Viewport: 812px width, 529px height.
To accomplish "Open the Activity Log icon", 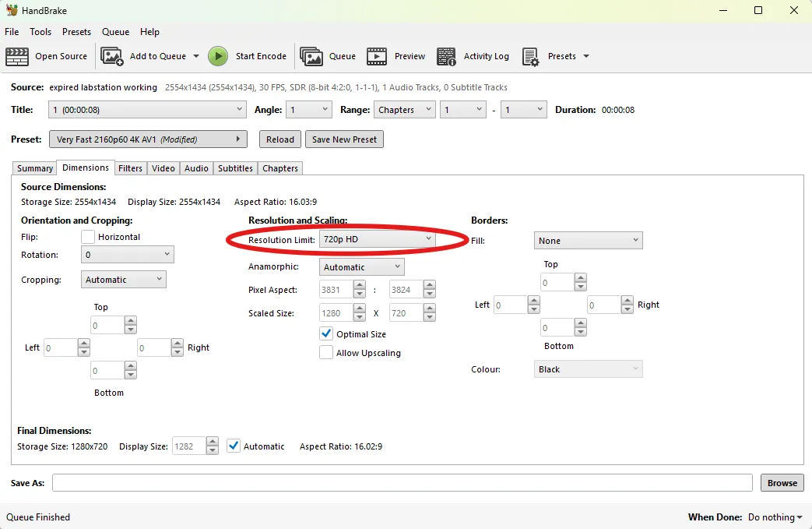I will click(446, 56).
